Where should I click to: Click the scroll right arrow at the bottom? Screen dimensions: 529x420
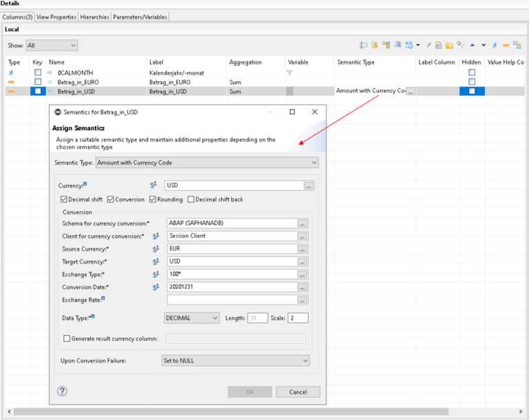click(x=521, y=411)
